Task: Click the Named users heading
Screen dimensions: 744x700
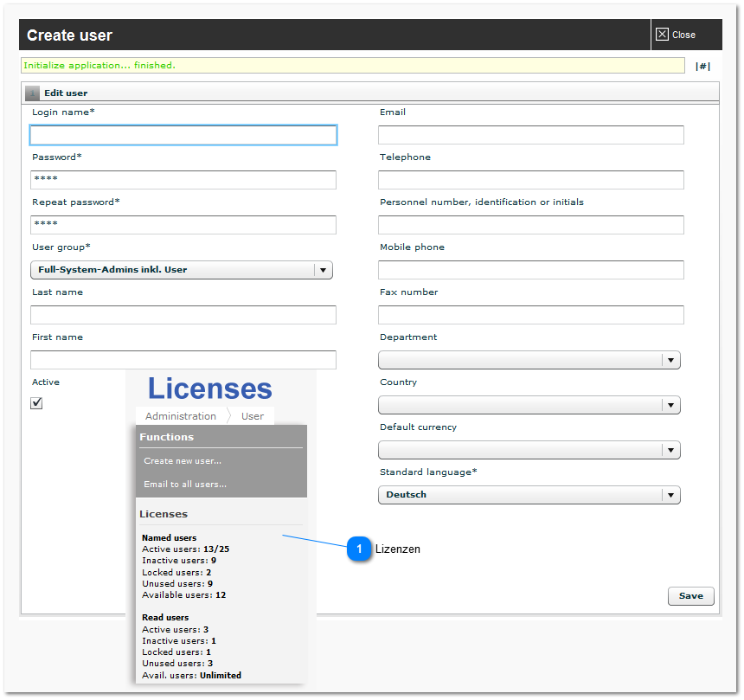Action: pyautogui.click(x=169, y=537)
